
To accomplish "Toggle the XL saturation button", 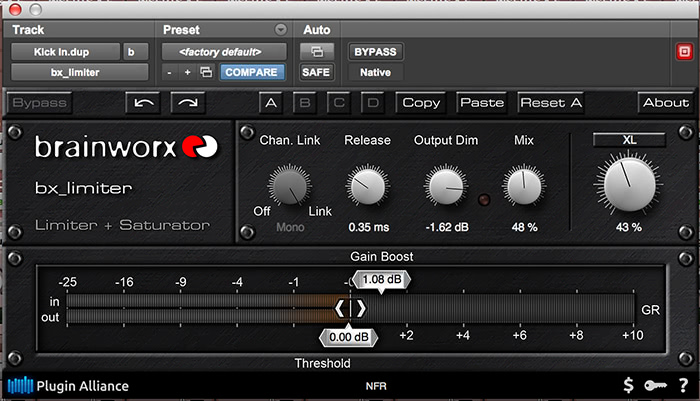I will pos(629,140).
